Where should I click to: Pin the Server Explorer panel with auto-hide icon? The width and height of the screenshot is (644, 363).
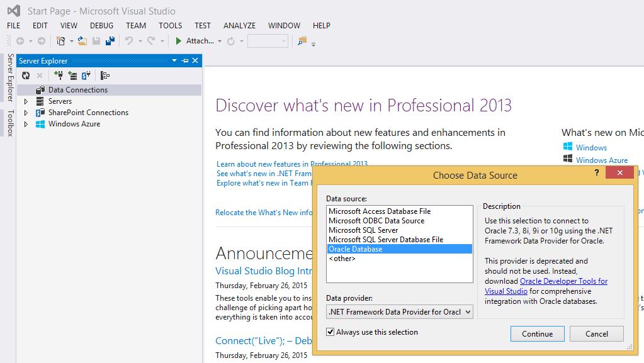pyautogui.click(x=185, y=61)
